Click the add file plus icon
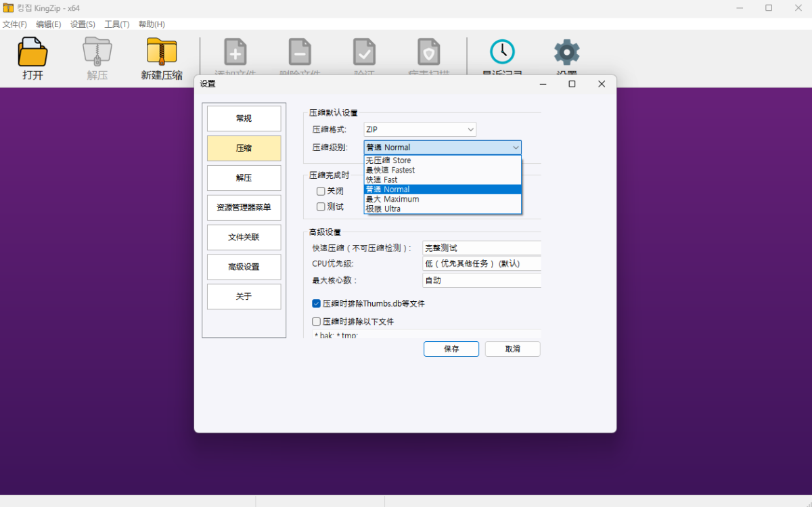Image resolution: width=812 pixels, height=507 pixels. pos(235,52)
